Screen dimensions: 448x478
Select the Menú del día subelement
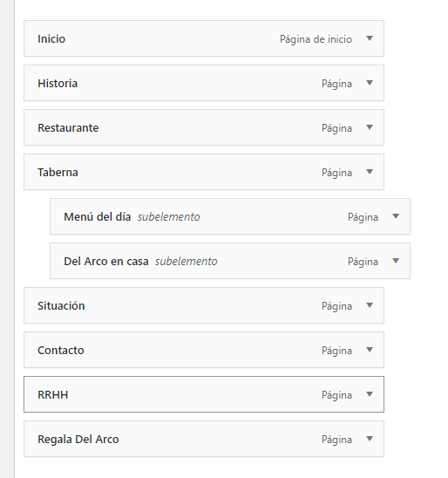coord(230,216)
